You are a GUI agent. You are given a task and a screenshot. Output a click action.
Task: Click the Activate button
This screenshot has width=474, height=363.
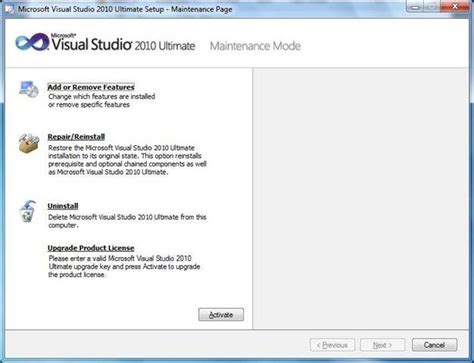(221, 315)
